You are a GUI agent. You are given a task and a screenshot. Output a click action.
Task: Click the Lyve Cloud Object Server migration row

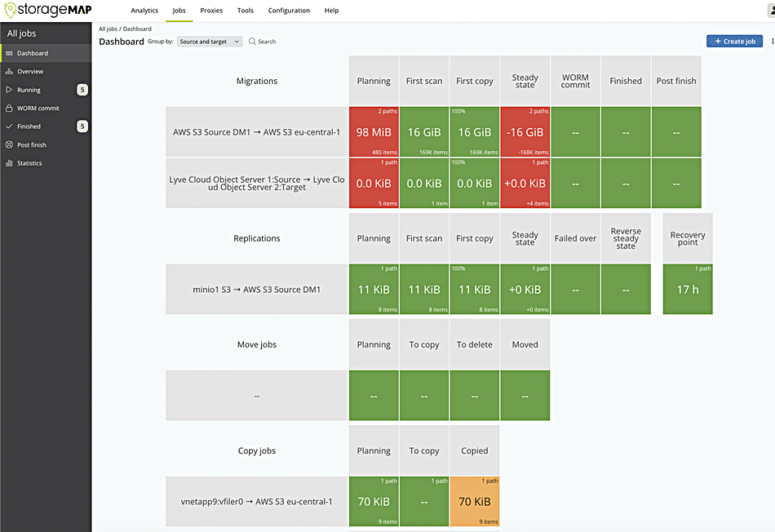[x=256, y=183]
